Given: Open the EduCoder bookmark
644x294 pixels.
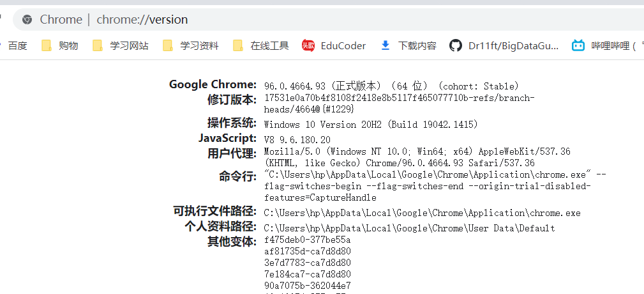Looking at the screenshot, I should coord(334,45).
